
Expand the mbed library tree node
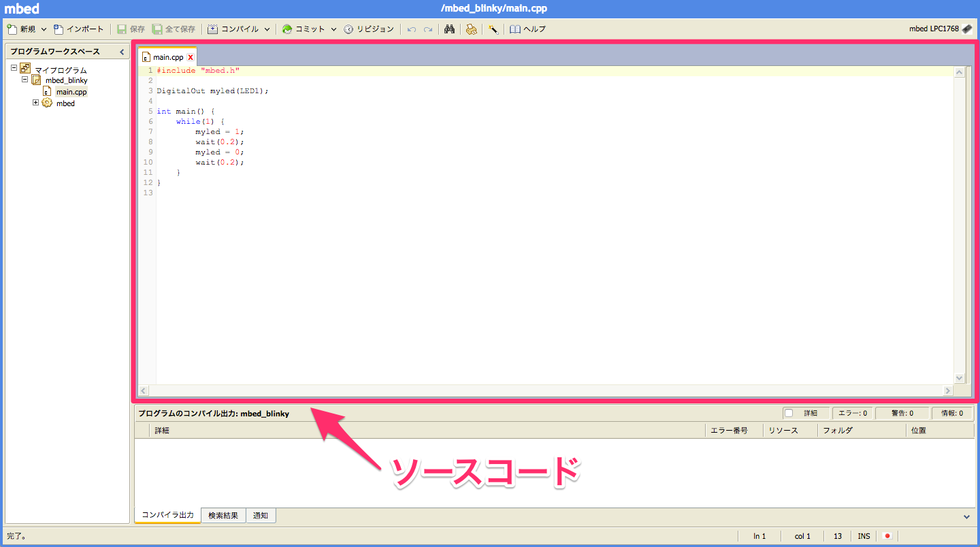click(x=35, y=103)
